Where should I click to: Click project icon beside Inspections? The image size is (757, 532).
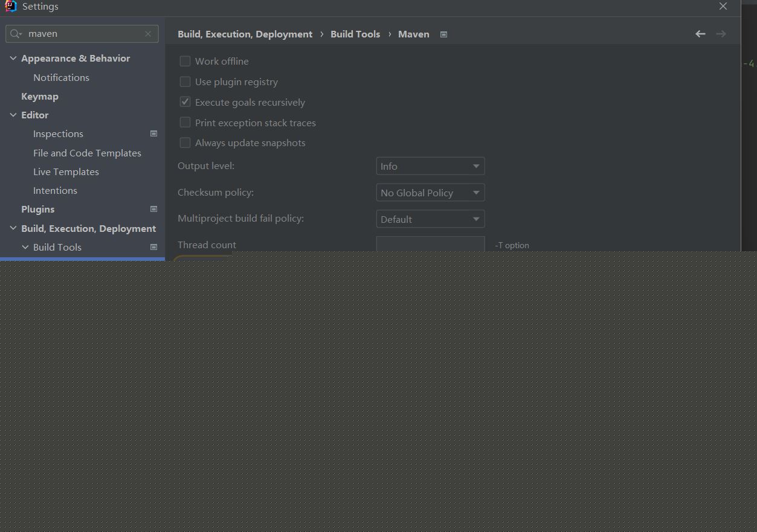pos(153,133)
